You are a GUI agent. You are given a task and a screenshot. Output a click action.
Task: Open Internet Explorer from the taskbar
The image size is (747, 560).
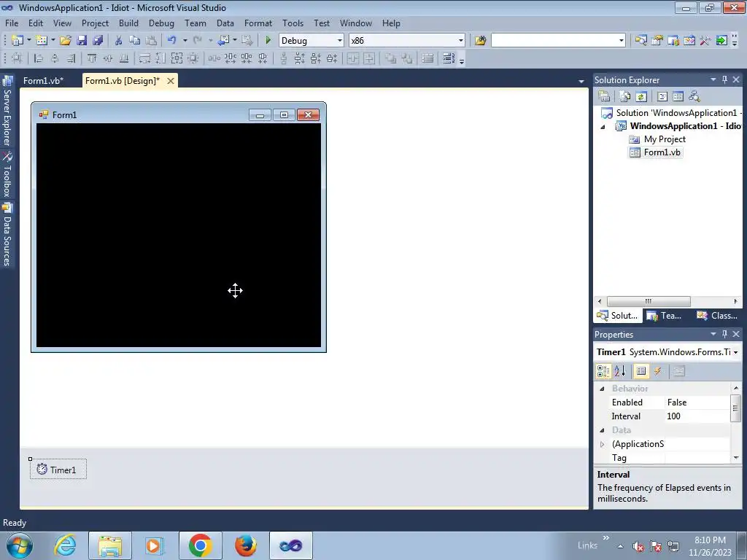[x=65, y=545]
